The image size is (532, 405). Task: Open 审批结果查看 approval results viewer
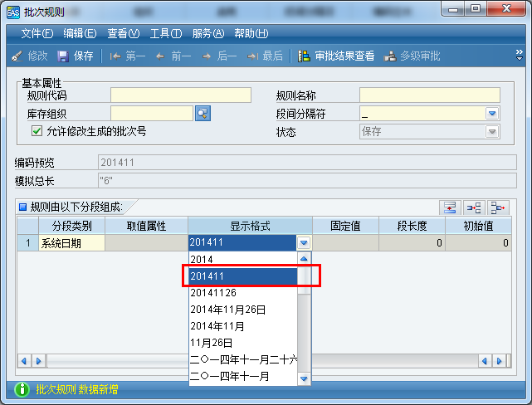[x=336, y=56]
